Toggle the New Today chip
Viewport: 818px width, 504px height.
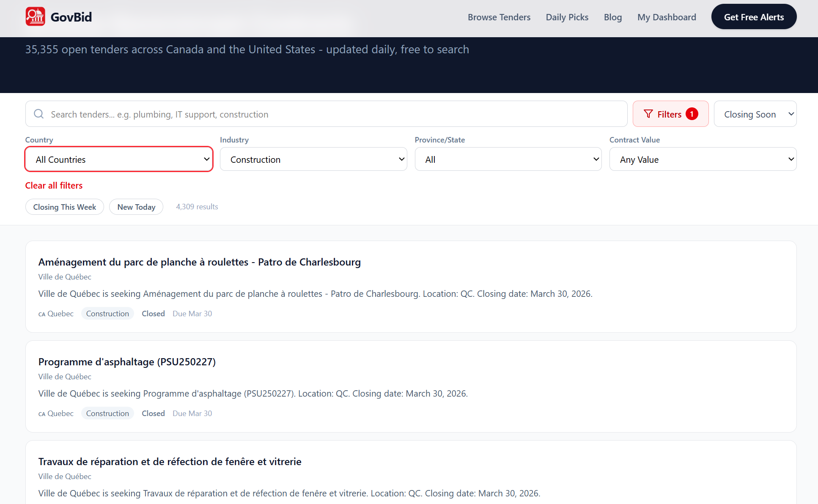pyautogui.click(x=136, y=207)
